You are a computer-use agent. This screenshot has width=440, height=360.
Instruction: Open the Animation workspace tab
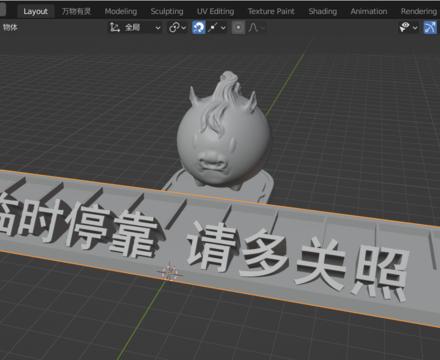(x=369, y=11)
